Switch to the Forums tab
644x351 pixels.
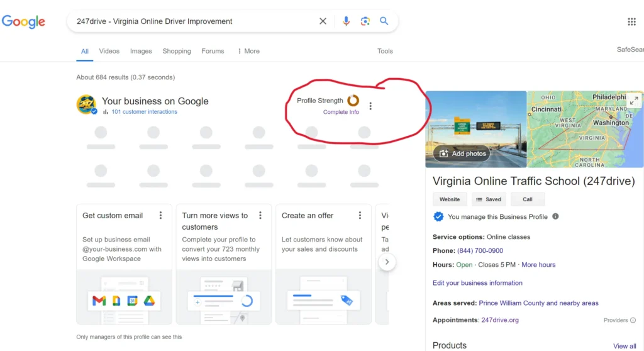click(x=213, y=51)
